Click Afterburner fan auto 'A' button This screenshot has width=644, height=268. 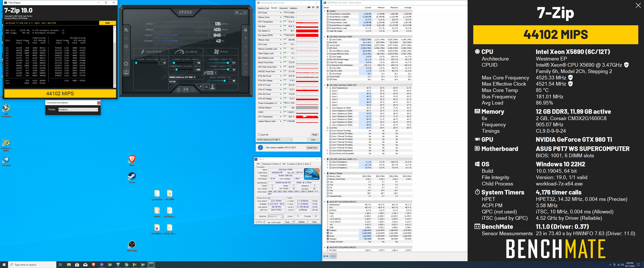(x=206, y=87)
